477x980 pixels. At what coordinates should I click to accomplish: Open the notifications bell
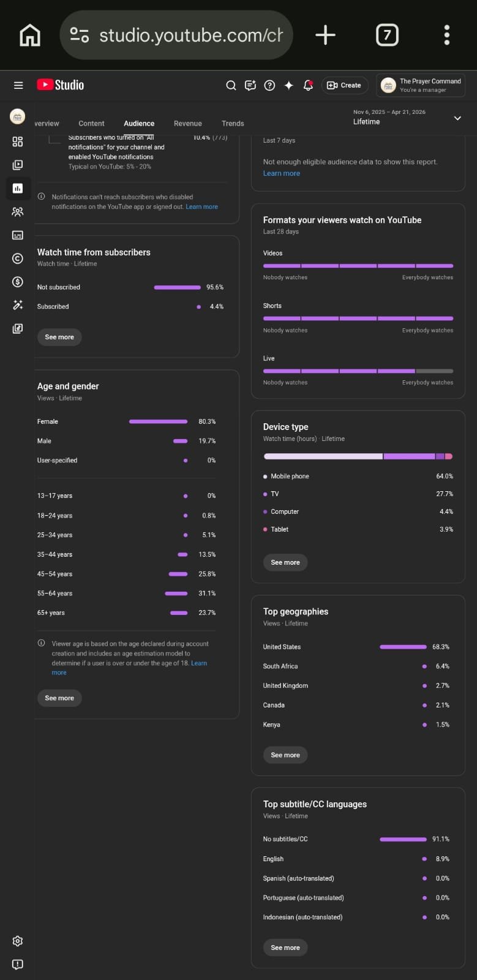coord(308,85)
